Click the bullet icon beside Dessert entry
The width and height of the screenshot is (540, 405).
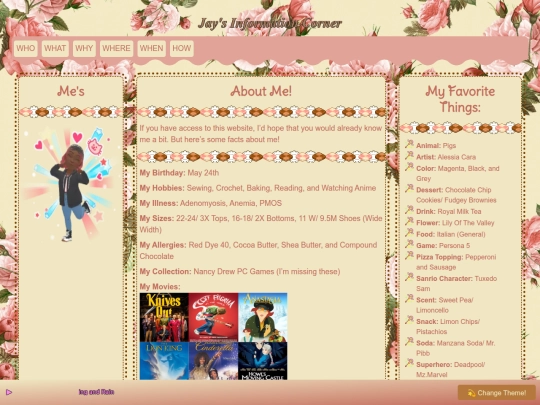(x=409, y=188)
